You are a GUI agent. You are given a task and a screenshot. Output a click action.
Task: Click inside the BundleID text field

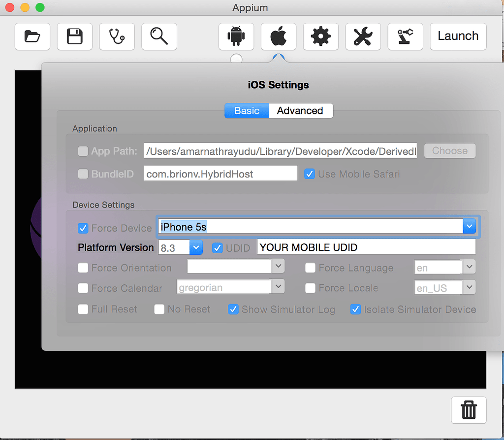tap(220, 173)
